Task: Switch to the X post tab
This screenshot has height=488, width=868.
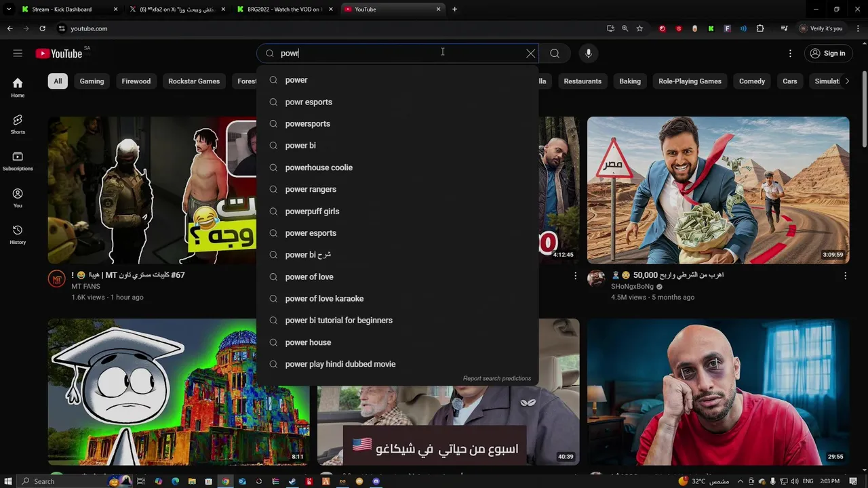Action: (x=178, y=9)
